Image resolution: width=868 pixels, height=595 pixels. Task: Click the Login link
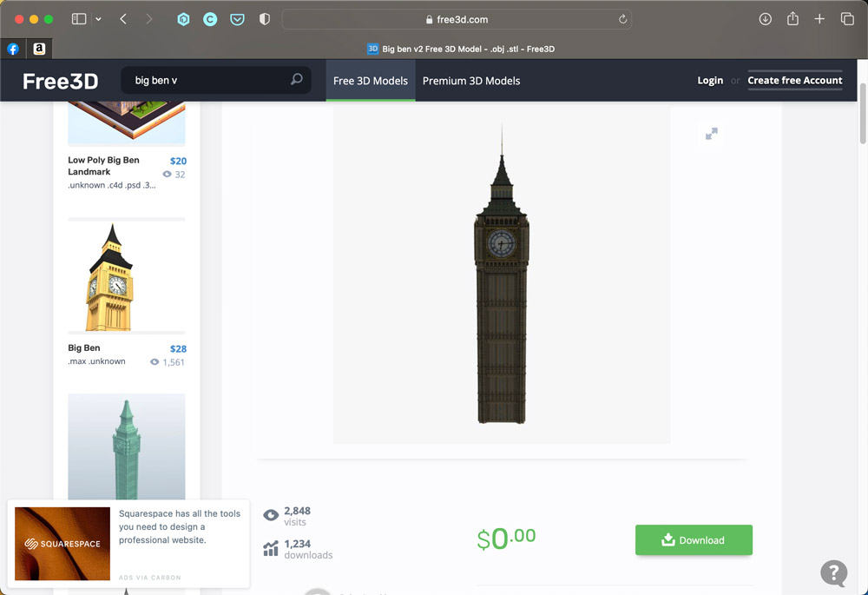point(710,81)
